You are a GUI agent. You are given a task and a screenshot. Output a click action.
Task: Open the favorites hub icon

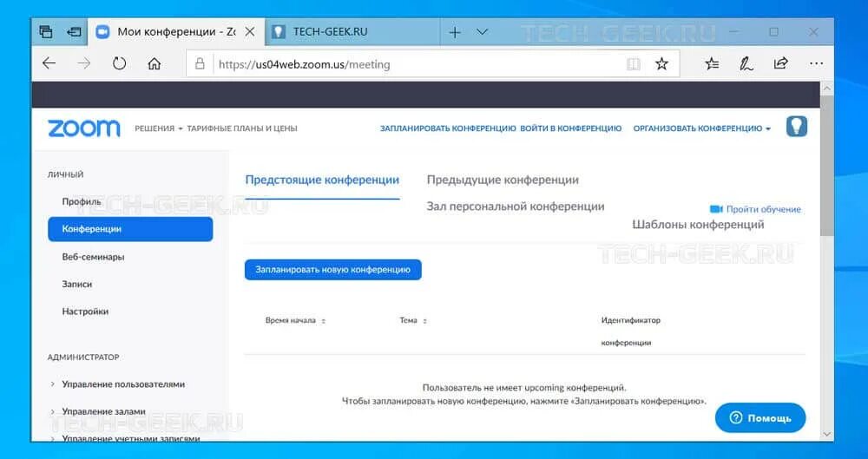(x=713, y=64)
